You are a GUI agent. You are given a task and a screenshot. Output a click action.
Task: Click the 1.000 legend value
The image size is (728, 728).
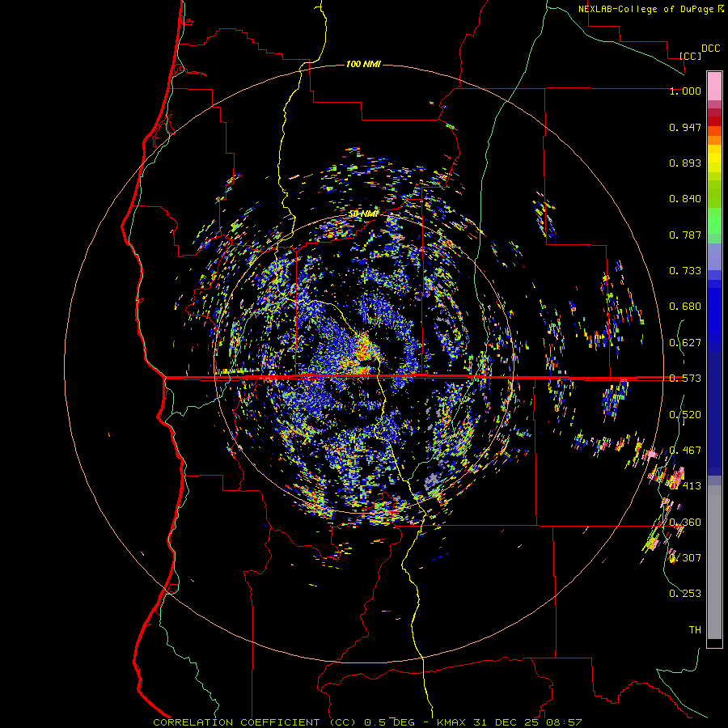[x=685, y=91]
